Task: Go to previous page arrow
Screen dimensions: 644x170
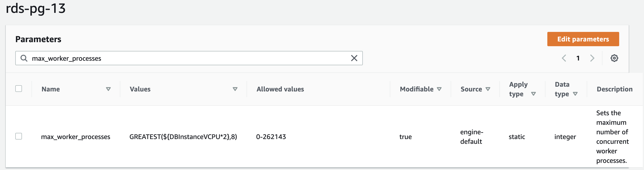Action: coord(564,58)
